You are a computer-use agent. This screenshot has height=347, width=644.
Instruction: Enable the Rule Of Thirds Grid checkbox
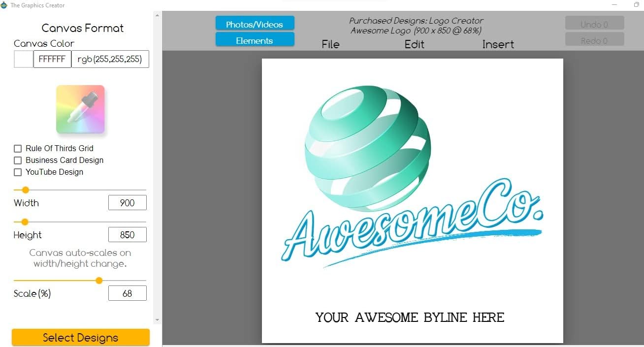[18, 149]
